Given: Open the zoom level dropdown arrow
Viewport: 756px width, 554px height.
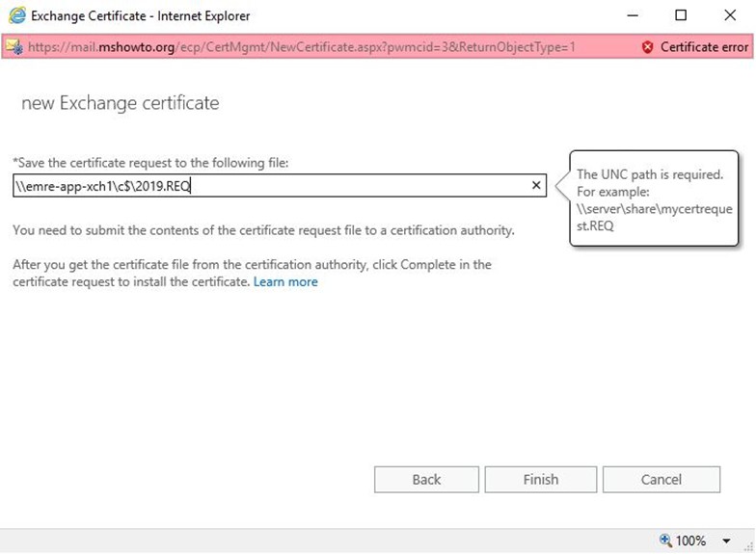Looking at the screenshot, I should pyautogui.click(x=726, y=541).
